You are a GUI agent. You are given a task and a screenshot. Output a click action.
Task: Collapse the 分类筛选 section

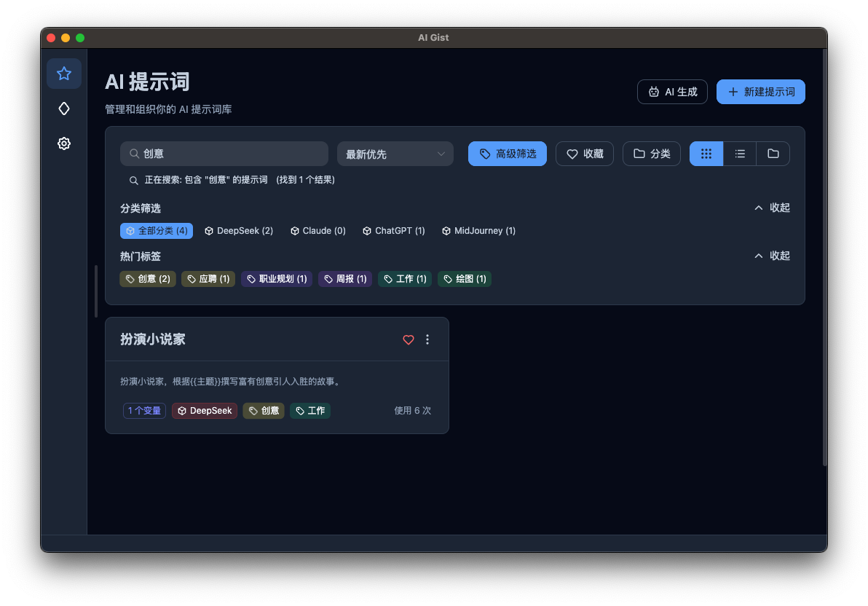point(771,208)
